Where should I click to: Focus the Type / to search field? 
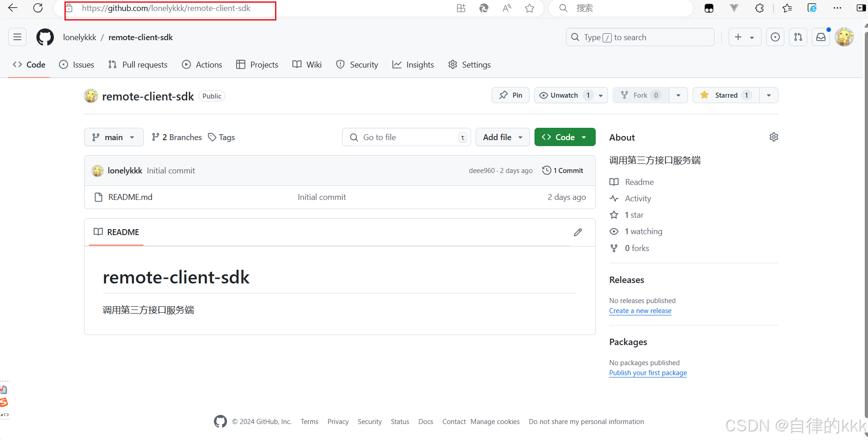click(640, 37)
